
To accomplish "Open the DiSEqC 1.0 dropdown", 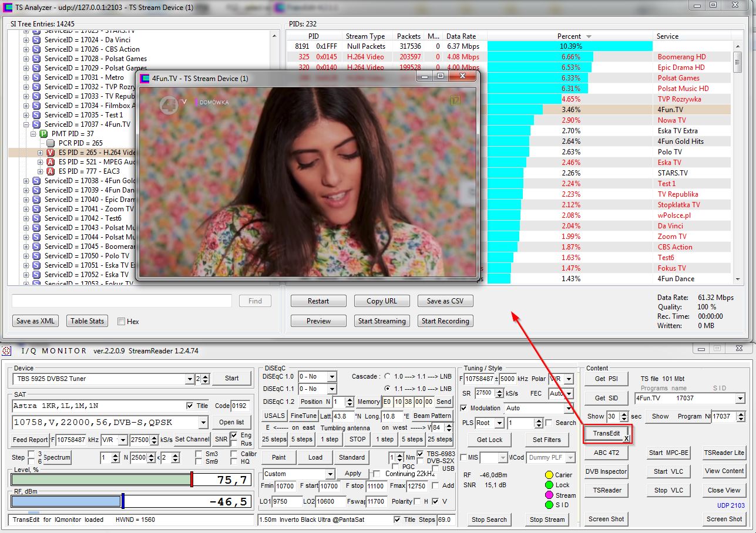I will coord(332,376).
